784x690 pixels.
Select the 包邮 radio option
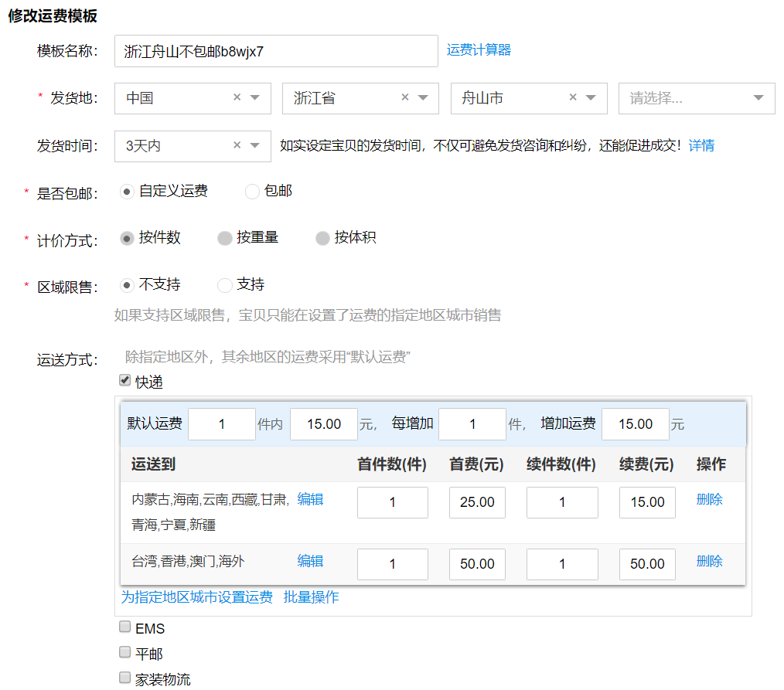(x=252, y=192)
